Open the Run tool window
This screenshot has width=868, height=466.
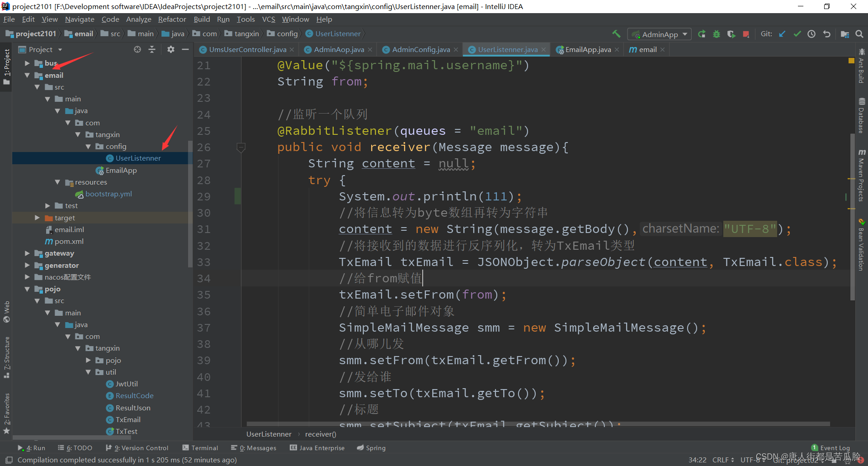[x=32, y=448]
